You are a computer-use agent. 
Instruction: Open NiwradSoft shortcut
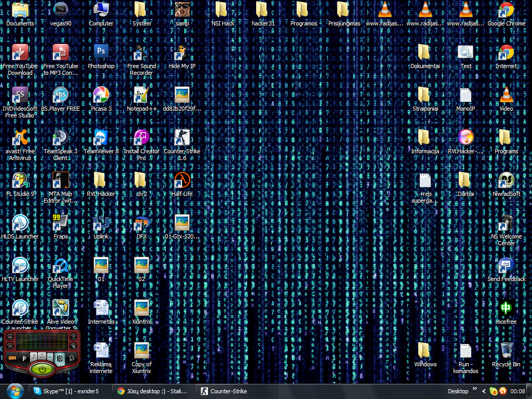pyautogui.click(x=506, y=184)
